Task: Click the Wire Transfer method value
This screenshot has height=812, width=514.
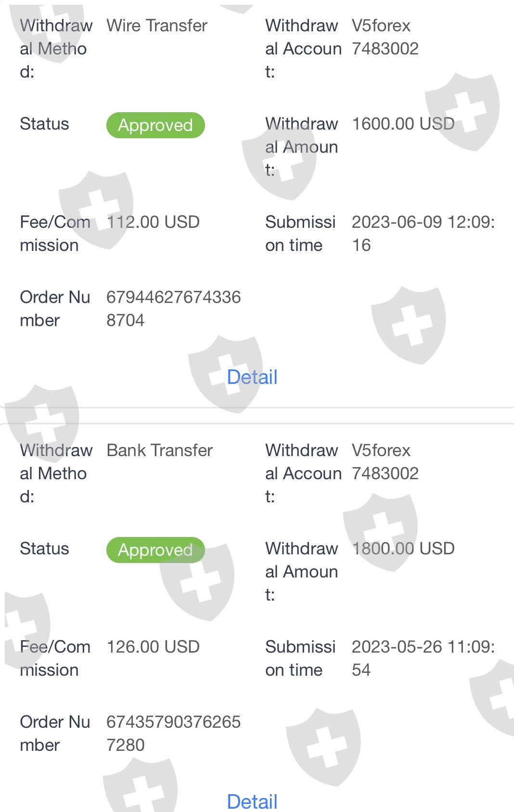Action: tap(157, 26)
